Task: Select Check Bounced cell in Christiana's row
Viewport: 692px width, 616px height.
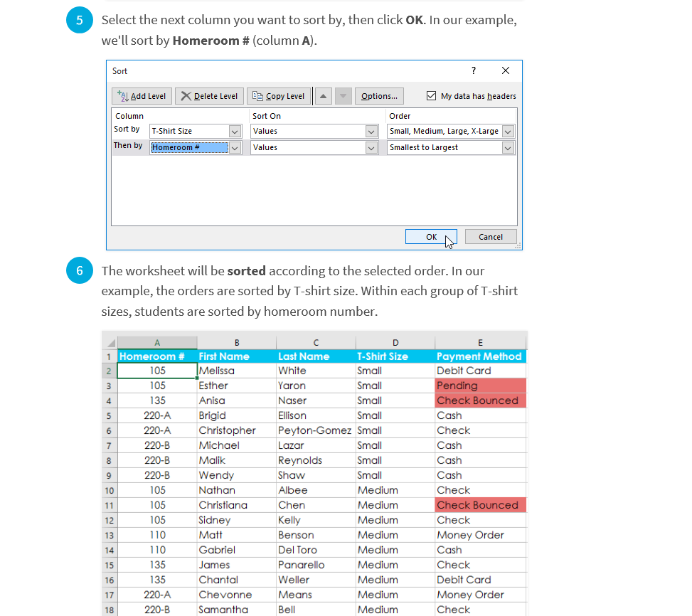Action: point(481,505)
